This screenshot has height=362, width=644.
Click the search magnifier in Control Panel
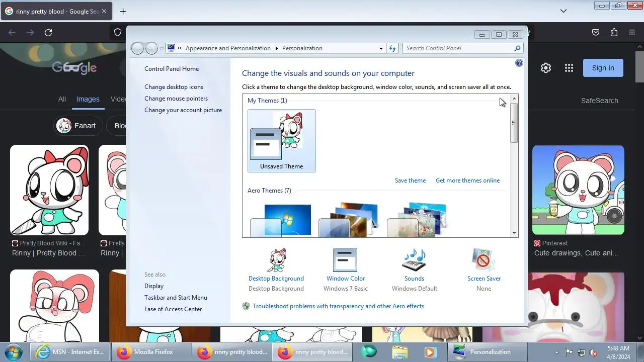pyautogui.click(x=517, y=48)
